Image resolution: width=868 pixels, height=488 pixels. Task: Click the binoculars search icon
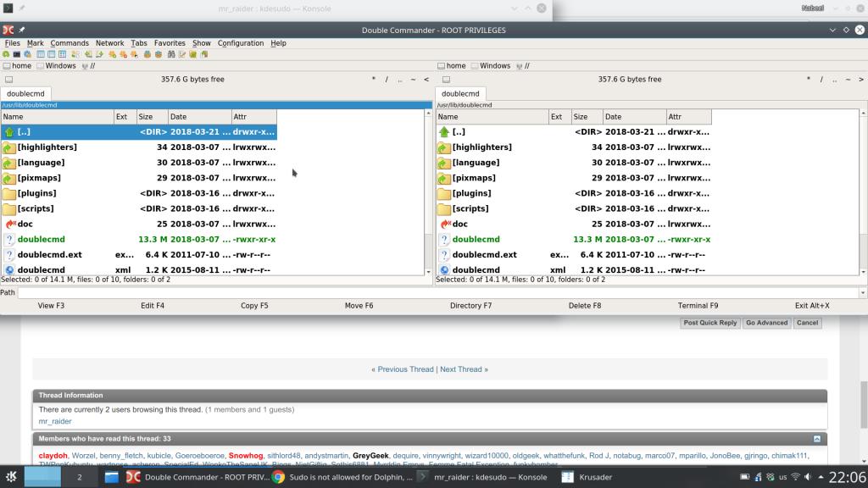pos(171,54)
